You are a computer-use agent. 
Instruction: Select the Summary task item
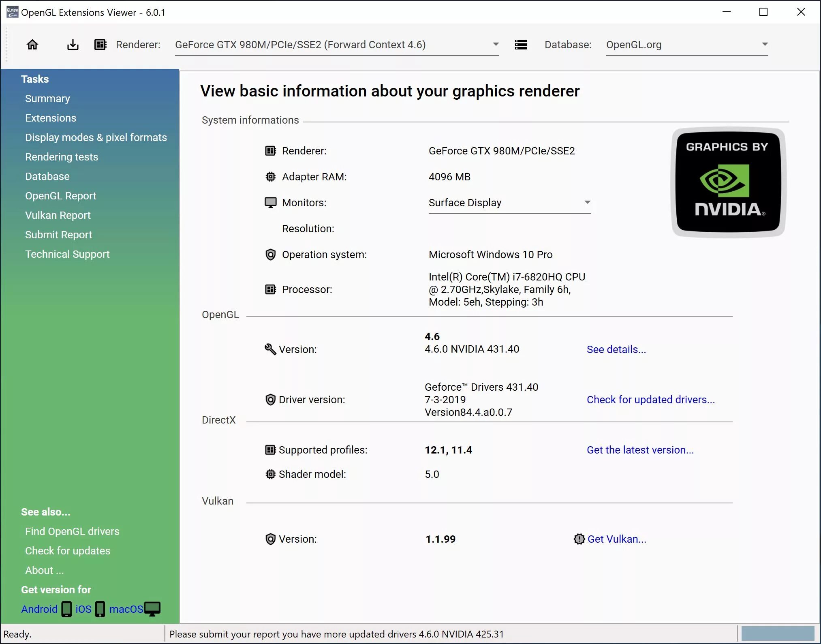pyautogui.click(x=47, y=98)
